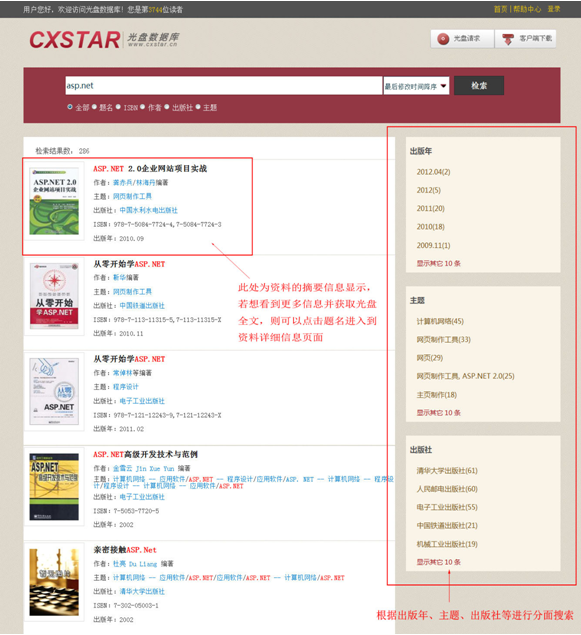
Task: Select the 全部 radio button
Action: point(70,107)
